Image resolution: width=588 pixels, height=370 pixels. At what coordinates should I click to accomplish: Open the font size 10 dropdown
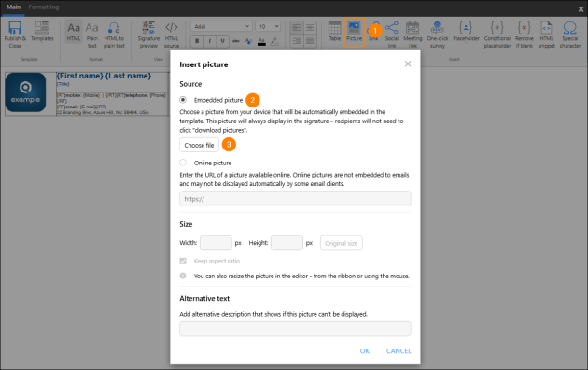click(x=268, y=26)
